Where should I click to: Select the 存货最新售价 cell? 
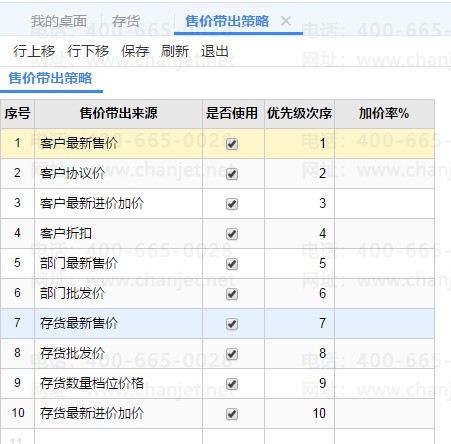118,323
